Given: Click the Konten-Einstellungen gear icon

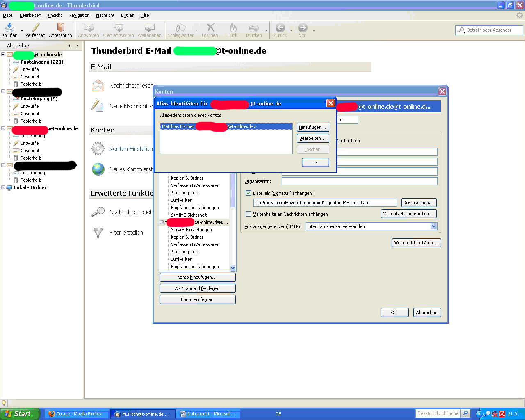Looking at the screenshot, I should [98, 148].
